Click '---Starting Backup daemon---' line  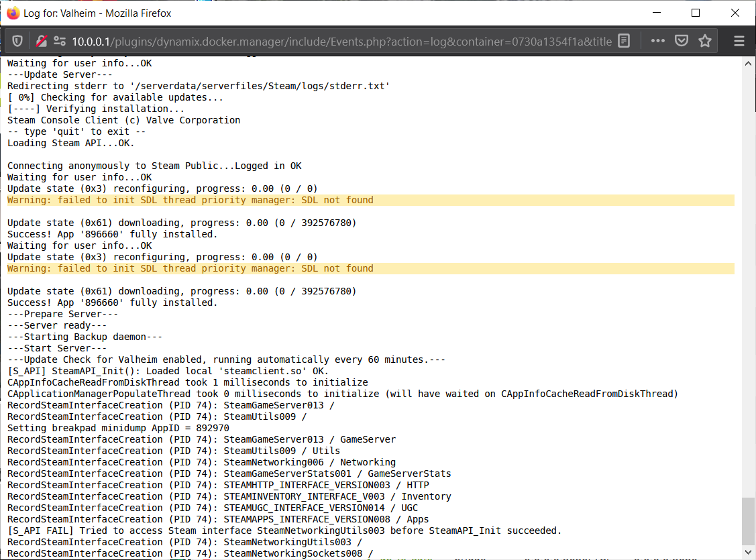pyautogui.click(x=85, y=337)
